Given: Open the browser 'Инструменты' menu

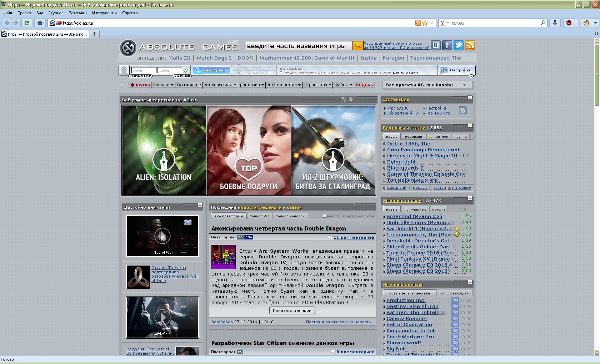Looking at the screenshot, I should click(x=104, y=13).
